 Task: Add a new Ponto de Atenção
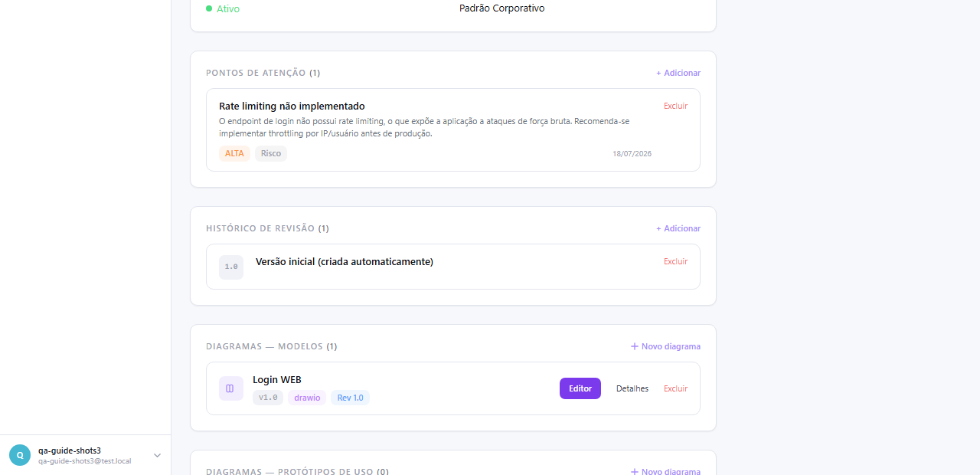pyautogui.click(x=678, y=73)
